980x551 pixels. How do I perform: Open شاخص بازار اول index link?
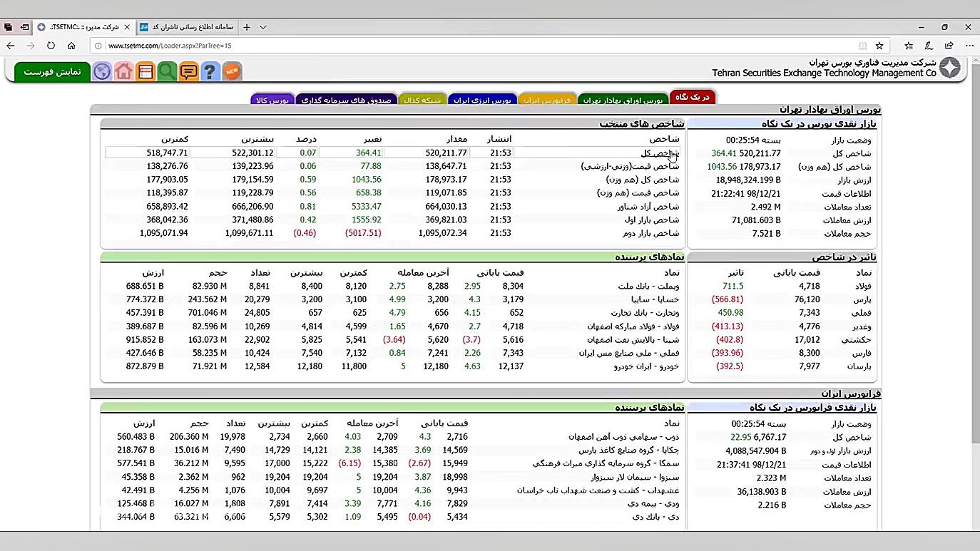coord(650,220)
